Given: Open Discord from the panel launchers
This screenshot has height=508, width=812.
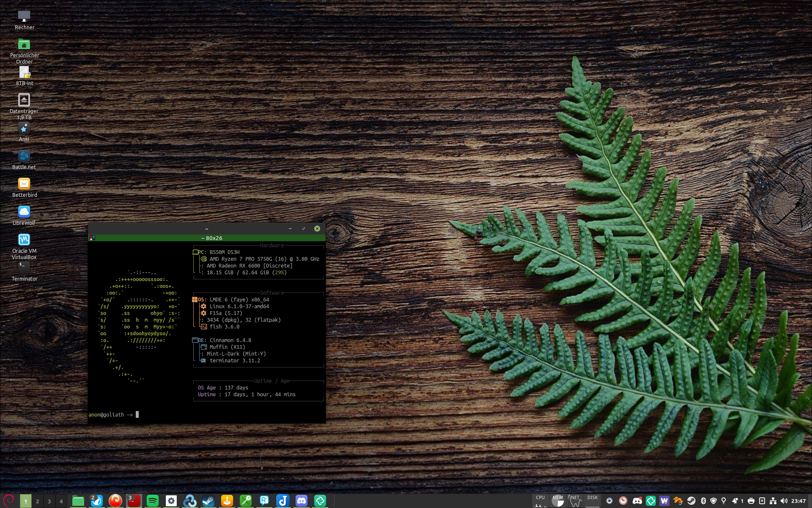Looking at the screenshot, I should 302,501.
